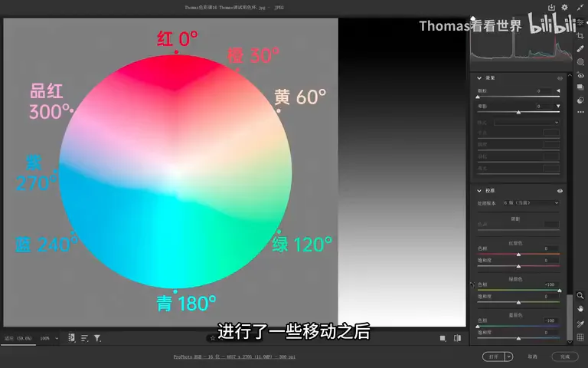Screen dimensions: 588x368
Task: Open Camera Raw preferences gear icon
Action: (x=564, y=7)
